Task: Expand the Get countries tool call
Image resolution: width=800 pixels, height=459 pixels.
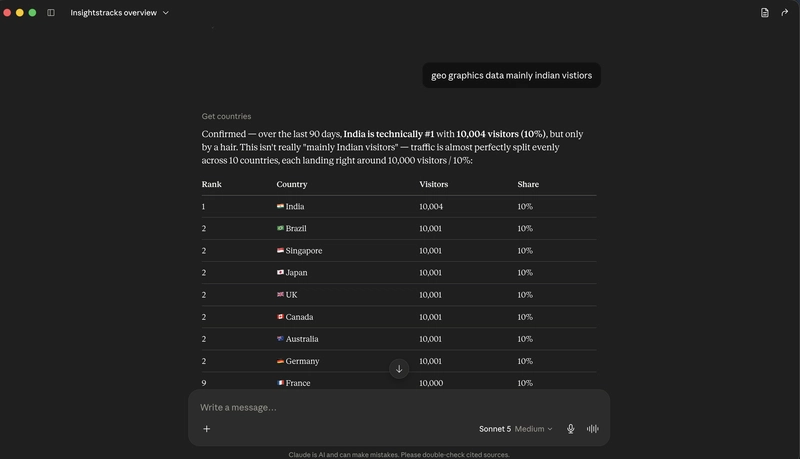Action: 226,116
